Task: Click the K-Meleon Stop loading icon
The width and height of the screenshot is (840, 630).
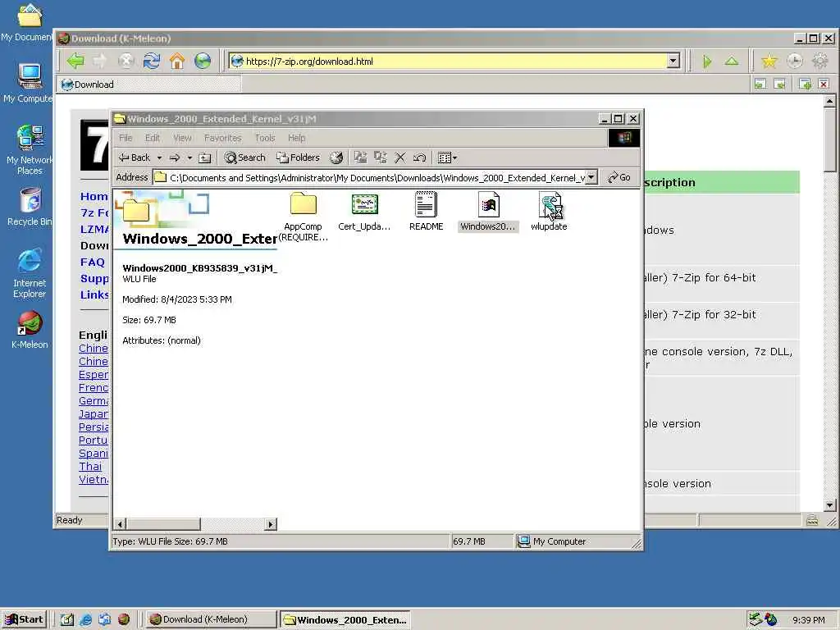Action: [126, 61]
